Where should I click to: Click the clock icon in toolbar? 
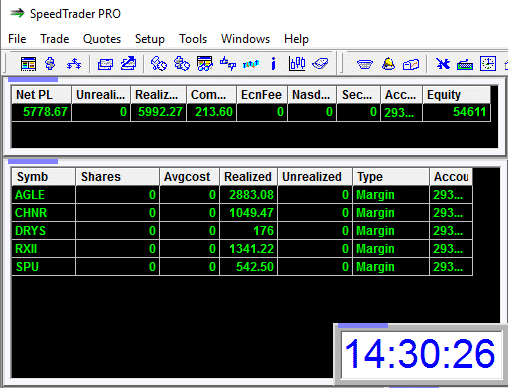coord(488,63)
